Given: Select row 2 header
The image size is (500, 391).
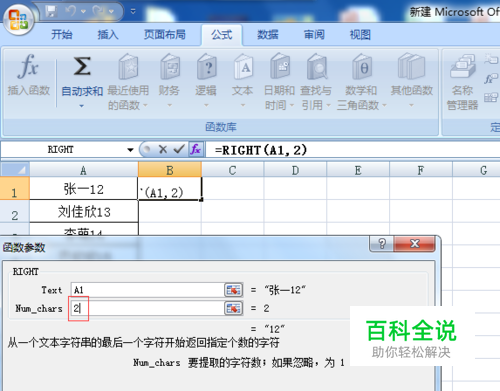Looking at the screenshot, I should coord(15,211).
